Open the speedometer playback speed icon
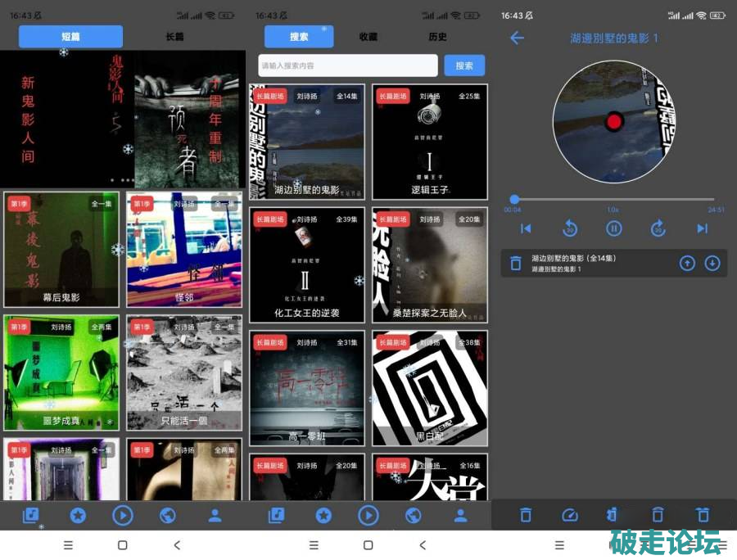The width and height of the screenshot is (737, 560). coord(569,515)
